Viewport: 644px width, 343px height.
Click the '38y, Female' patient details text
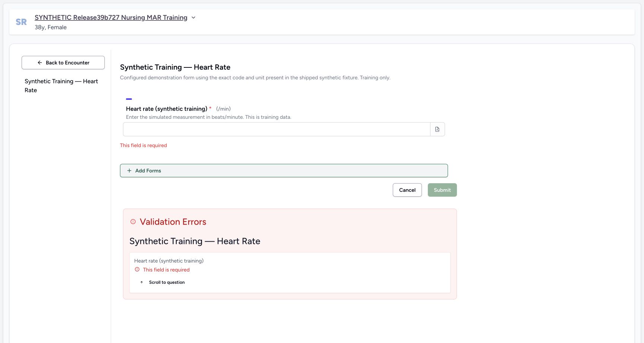click(x=51, y=27)
